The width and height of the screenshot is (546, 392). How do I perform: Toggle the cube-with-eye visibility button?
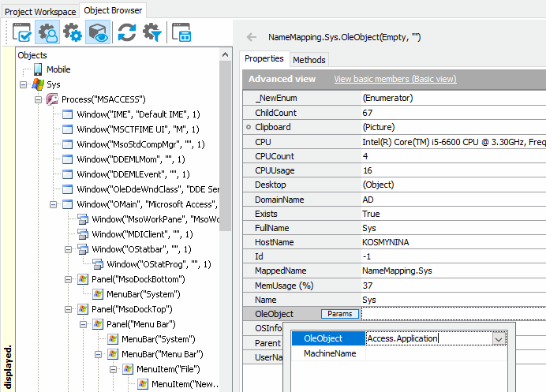98,33
